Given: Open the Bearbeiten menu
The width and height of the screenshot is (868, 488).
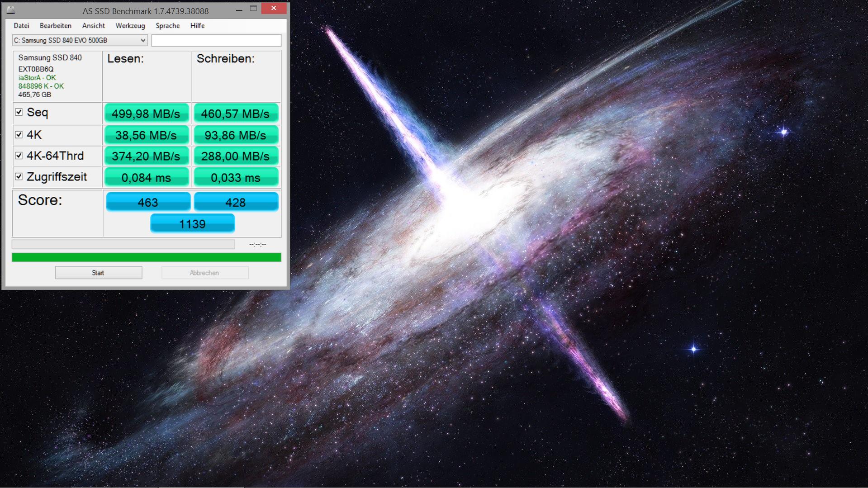Looking at the screenshot, I should pos(56,26).
